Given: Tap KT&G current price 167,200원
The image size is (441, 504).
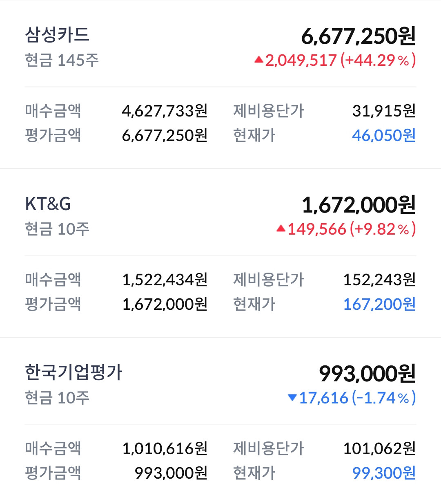Looking at the screenshot, I should pyautogui.click(x=379, y=304).
